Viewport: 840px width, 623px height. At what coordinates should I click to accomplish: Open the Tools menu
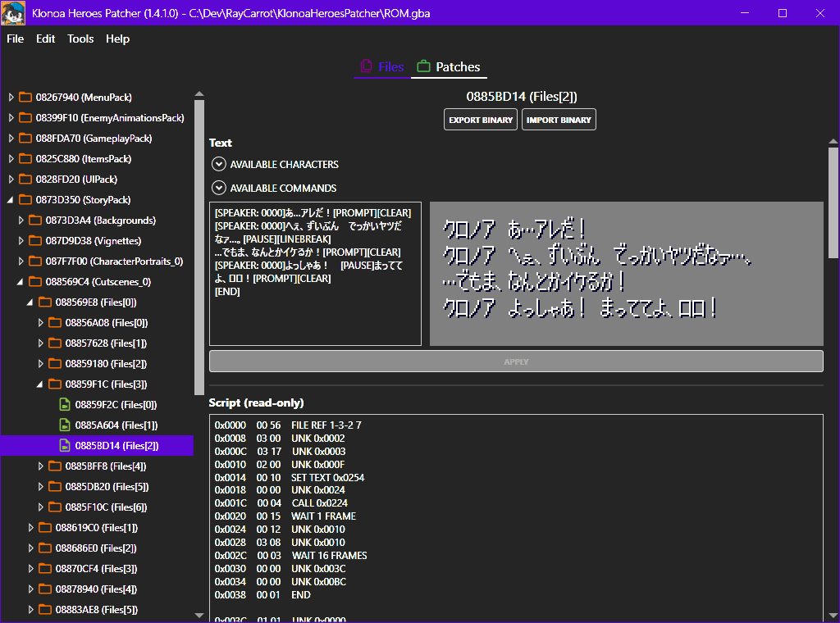[x=80, y=39]
